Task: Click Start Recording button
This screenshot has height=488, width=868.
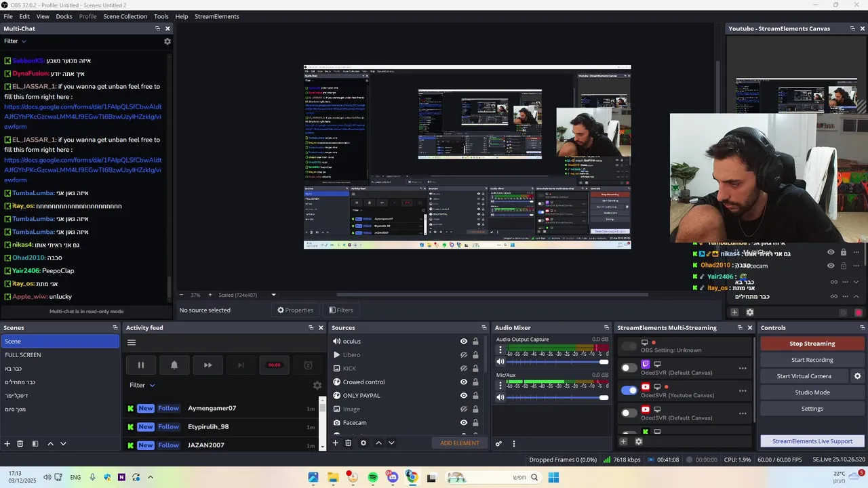Action: 812,360
